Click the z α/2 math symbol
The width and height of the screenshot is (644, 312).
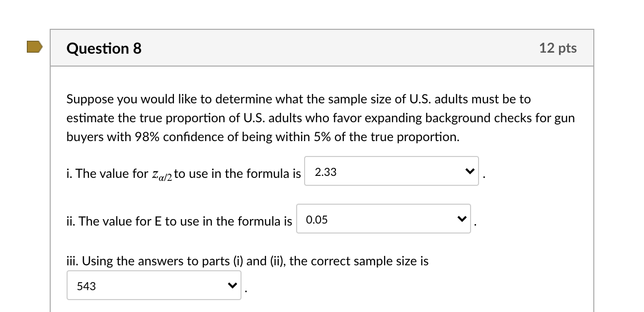pos(161,174)
